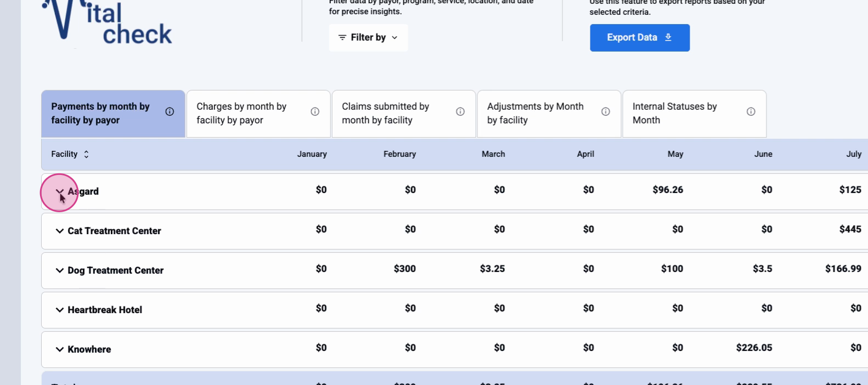Viewport: 868px width, 385px height.
Task: Expand the Heartbreak Hotel row
Action: pos(60,310)
